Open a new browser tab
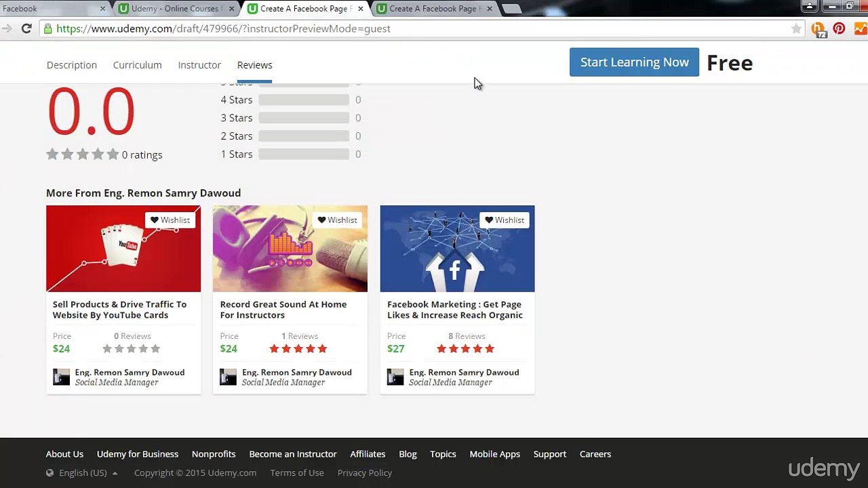The image size is (868, 488). [x=512, y=9]
